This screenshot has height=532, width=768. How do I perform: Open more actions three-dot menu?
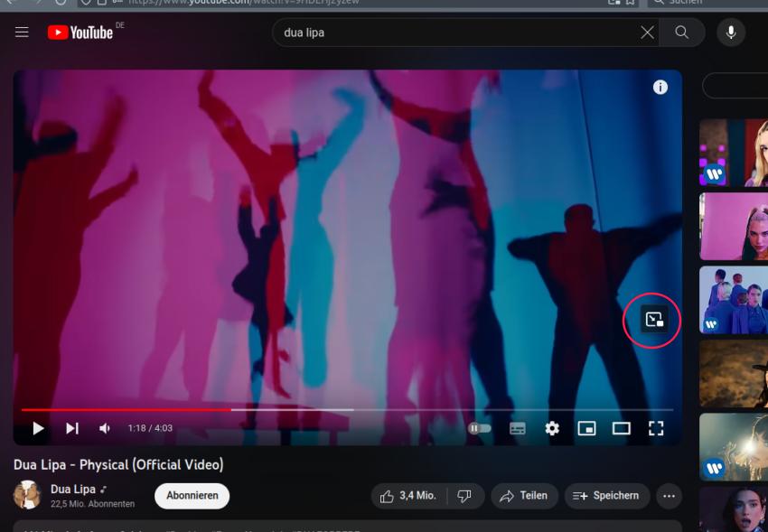(669, 496)
